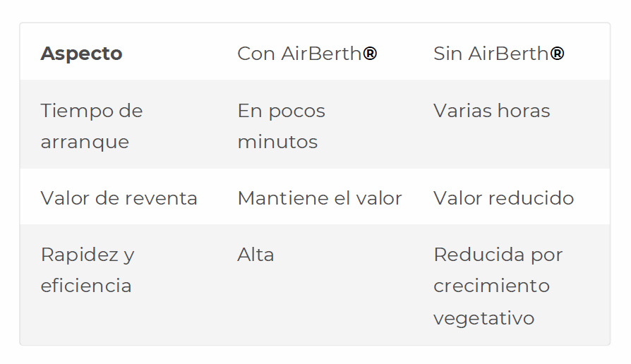Click the registered symbol after Con AirBerth
The height and width of the screenshot is (364, 631).
pos(370,53)
